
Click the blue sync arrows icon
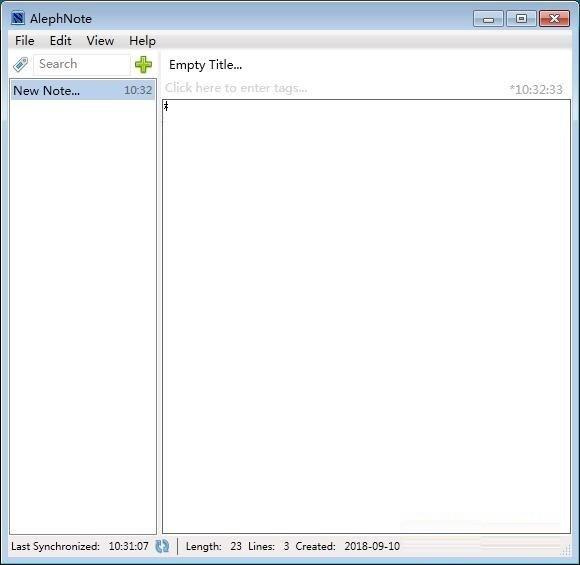pyautogui.click(x=162, y=546)
